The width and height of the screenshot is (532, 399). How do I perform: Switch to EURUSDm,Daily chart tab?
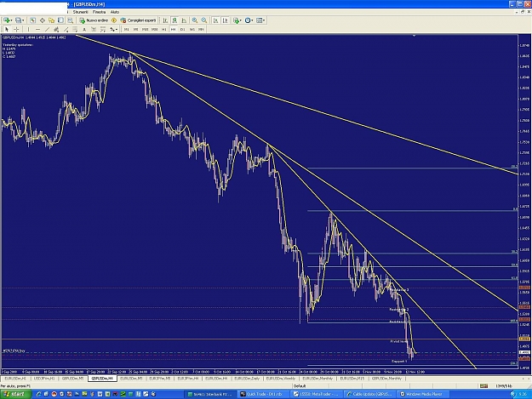tap(247, 378)
